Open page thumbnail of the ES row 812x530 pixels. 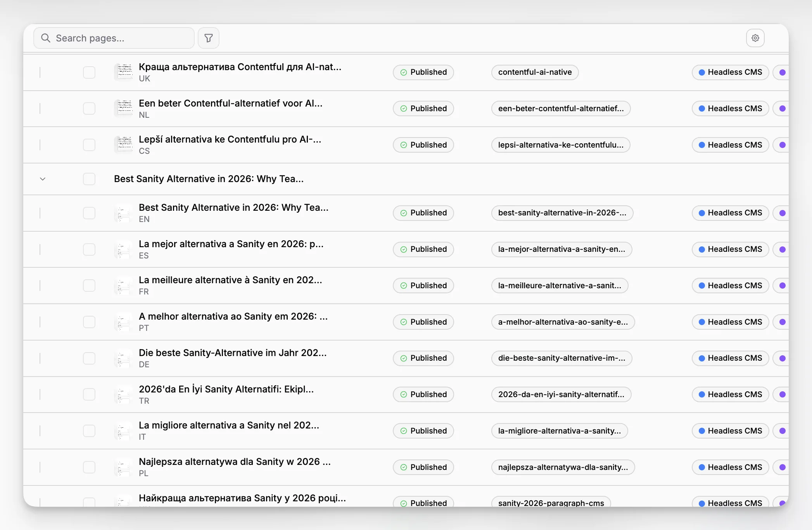click(124, 250)
